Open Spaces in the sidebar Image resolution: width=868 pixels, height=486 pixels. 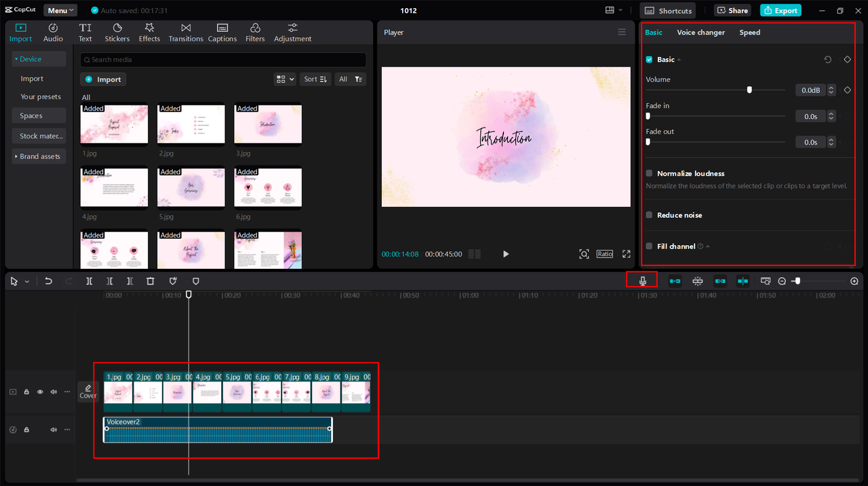pos(39,116)
